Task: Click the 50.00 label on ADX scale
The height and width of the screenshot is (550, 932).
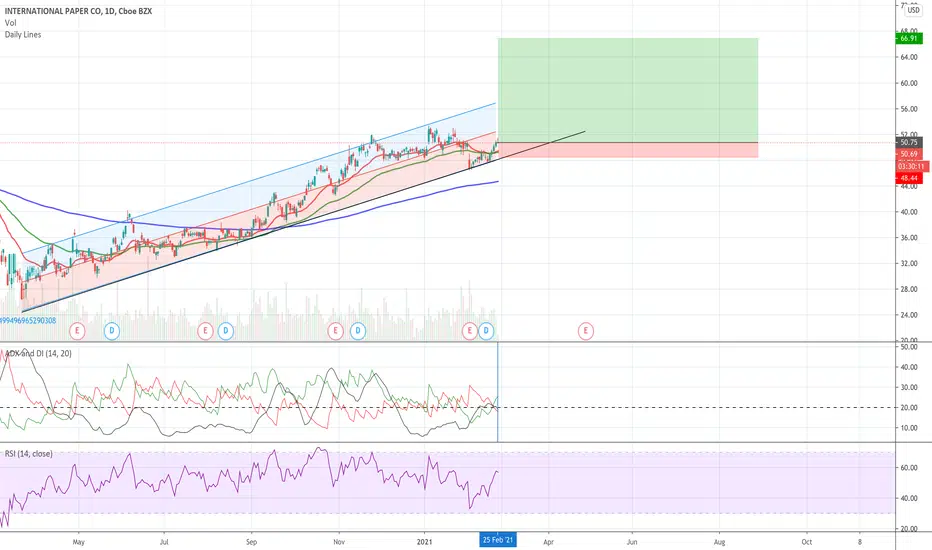Action: point(908,347)
